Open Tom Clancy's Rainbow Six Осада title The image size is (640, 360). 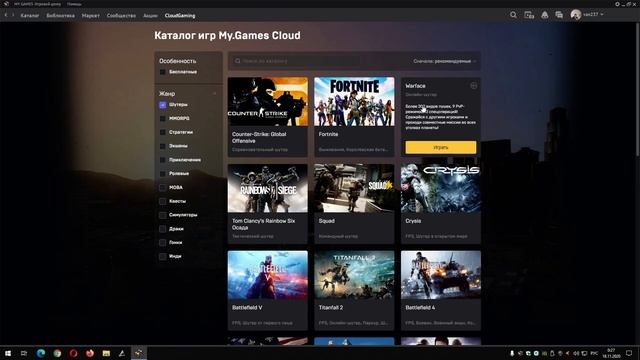tap(263, 224)
